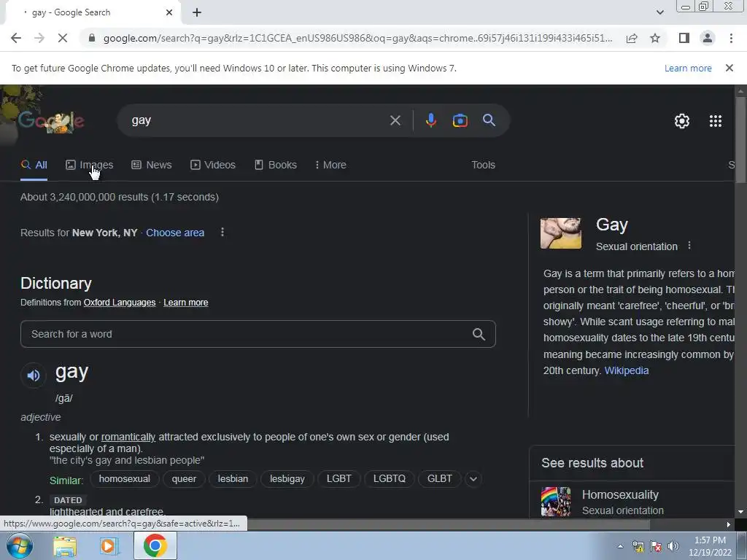Open Chrome profile avatar
747x560 pixels.
click(708, 38)
